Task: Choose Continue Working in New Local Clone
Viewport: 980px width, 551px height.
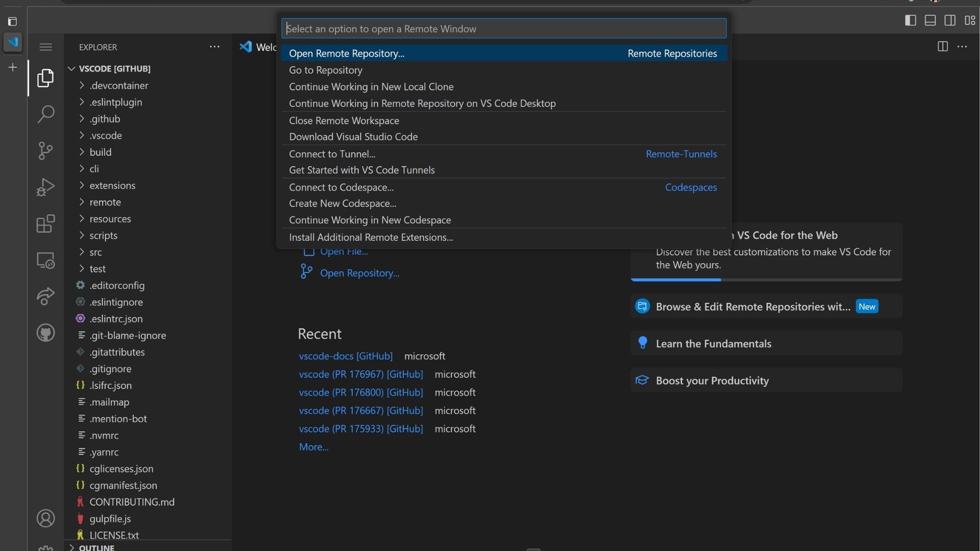Action: point(503,87)
